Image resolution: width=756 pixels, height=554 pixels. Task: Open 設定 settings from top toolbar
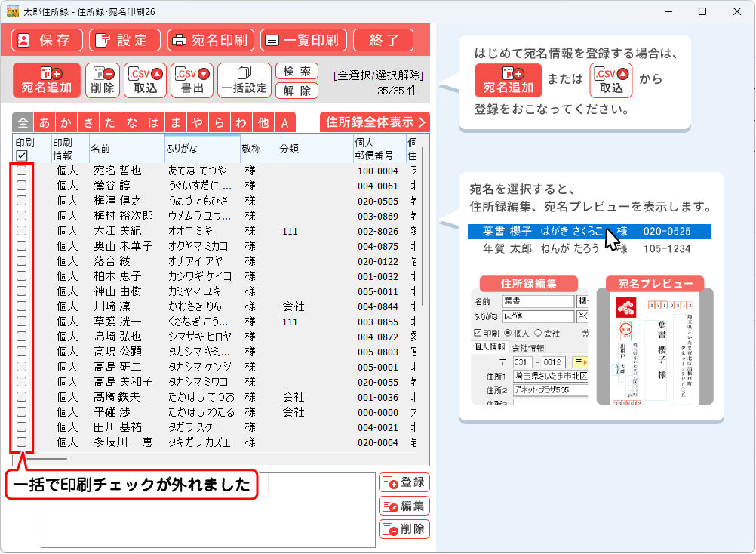tap(124, 40)
